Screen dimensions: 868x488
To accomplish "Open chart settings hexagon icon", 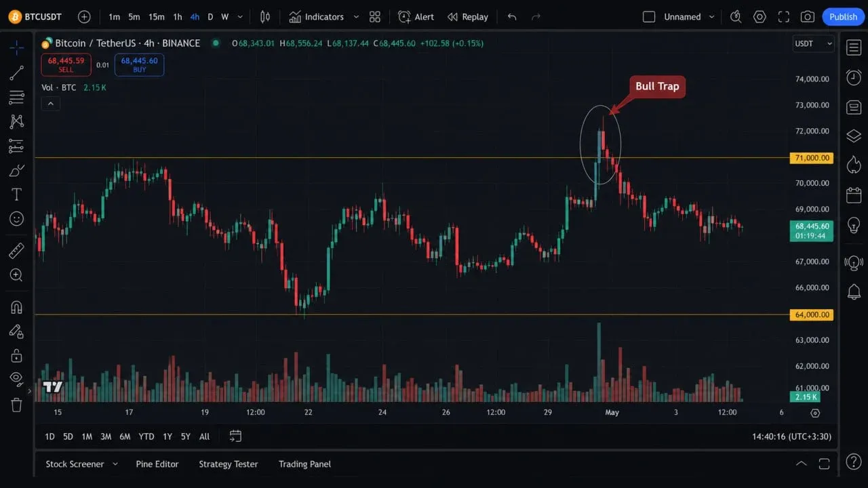I will tap(759, 17).
